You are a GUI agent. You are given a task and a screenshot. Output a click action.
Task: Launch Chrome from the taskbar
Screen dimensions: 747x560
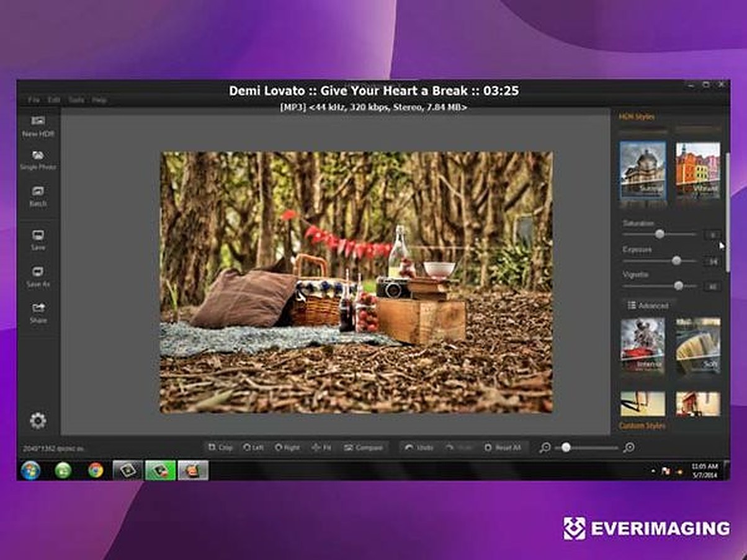[x=96, y=470]
